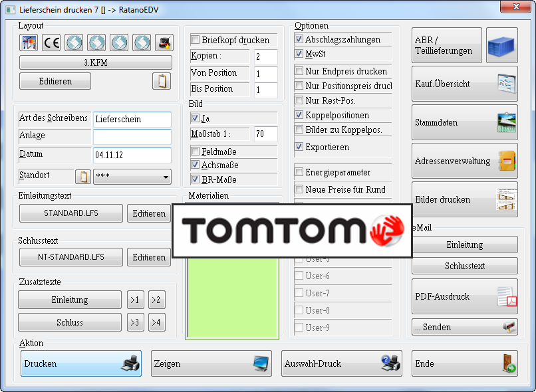The height and width of the screenshot is (392, 536).
Task: Click the STANDARD.LFS button
Action: pyautogui.click(x=71, y=213)
